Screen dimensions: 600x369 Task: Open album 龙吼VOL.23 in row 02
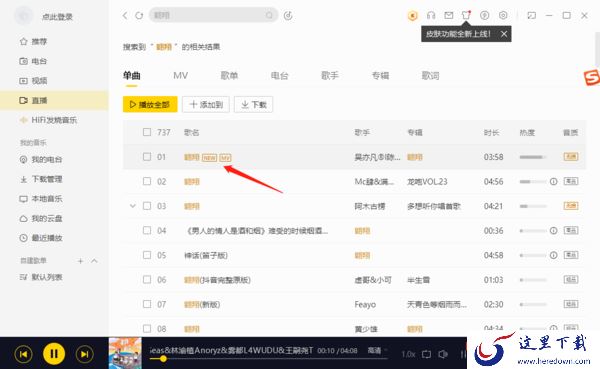point(427,181)
